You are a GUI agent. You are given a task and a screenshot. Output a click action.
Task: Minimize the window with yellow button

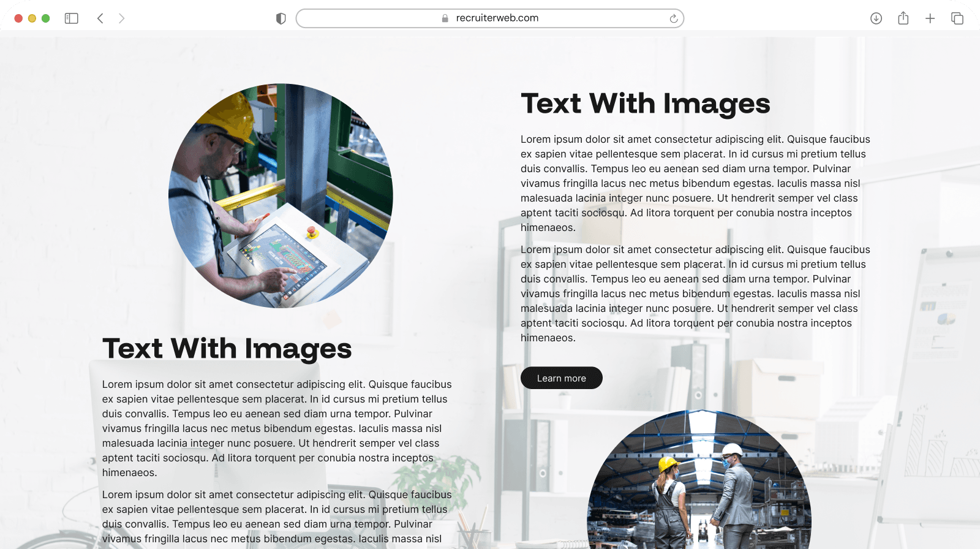click(x=32, y=18)
